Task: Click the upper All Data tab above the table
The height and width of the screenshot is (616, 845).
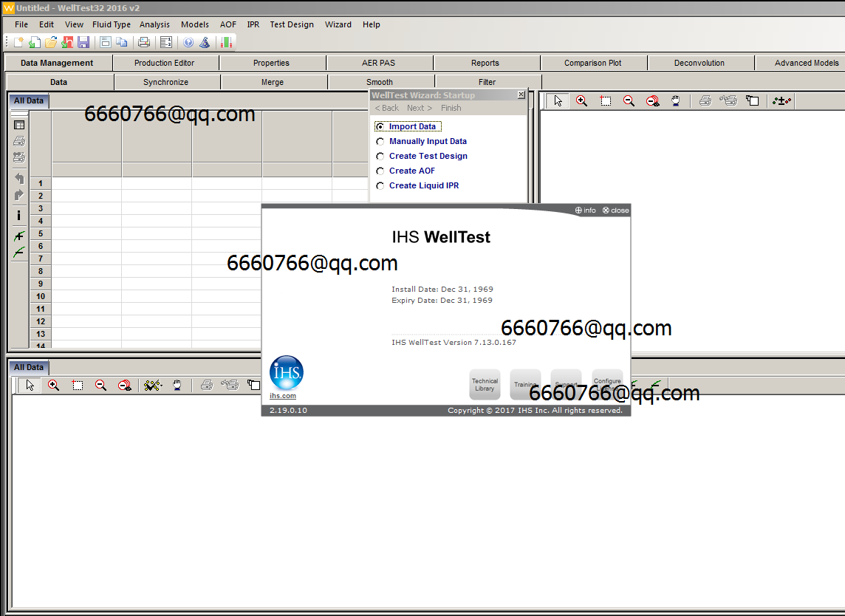Action: click(29, 100)
